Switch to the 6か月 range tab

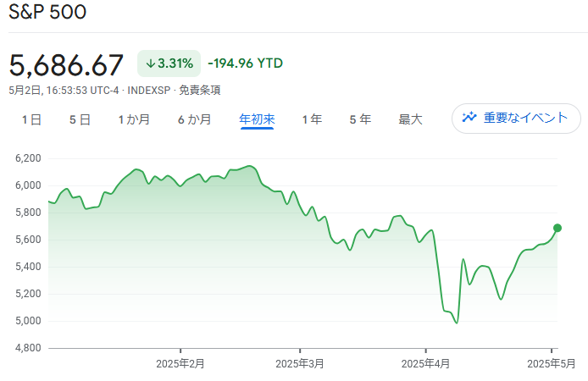coord(194,120)
